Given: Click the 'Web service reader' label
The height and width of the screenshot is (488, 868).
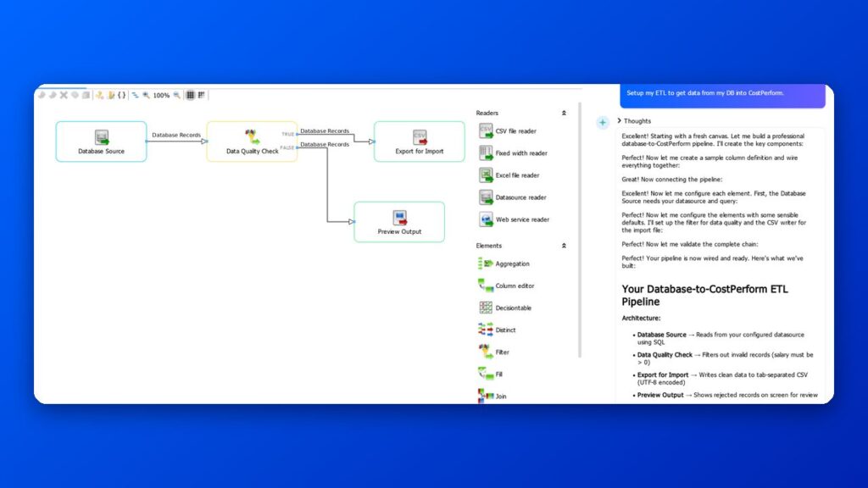Looking at the screenshot, I should [x=522, y=219].
